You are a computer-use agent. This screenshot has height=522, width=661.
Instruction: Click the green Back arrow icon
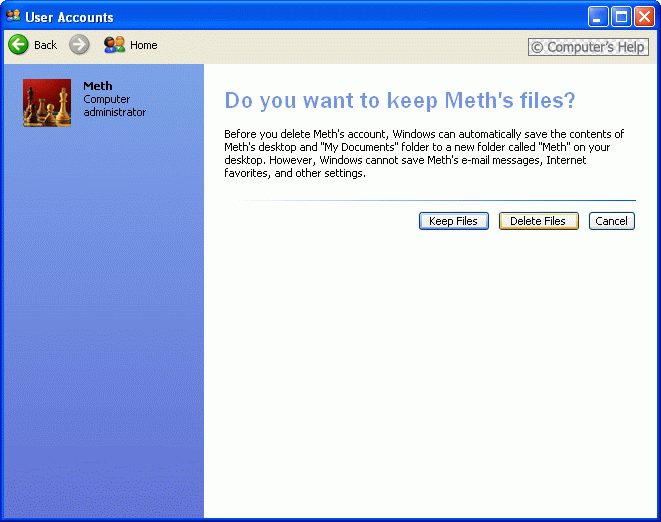tap(18, 45)
